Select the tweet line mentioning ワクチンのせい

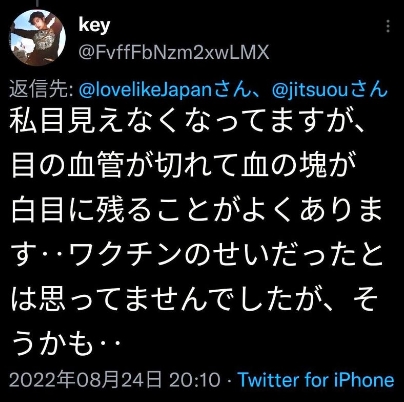(x=196, y=255)
